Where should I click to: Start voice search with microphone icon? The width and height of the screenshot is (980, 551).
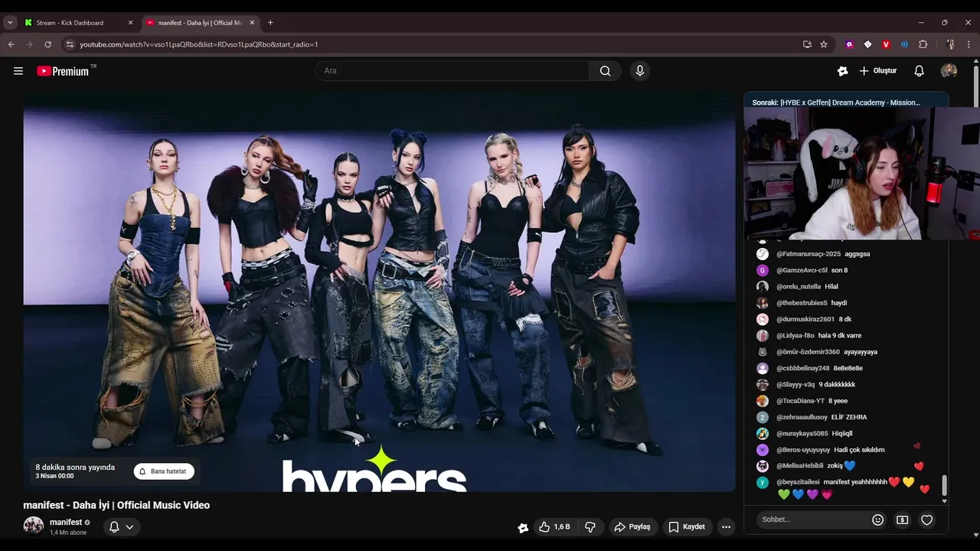tap(640, 71)
